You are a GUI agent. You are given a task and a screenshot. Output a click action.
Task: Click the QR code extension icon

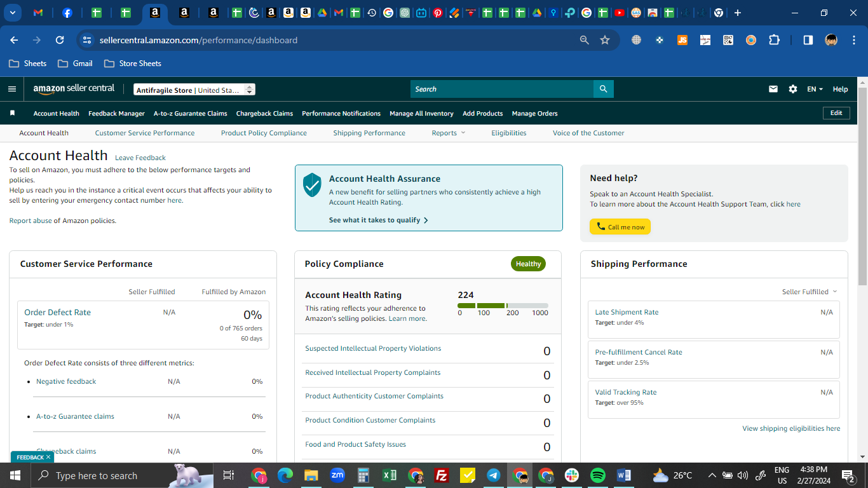(x=728, y=40)
